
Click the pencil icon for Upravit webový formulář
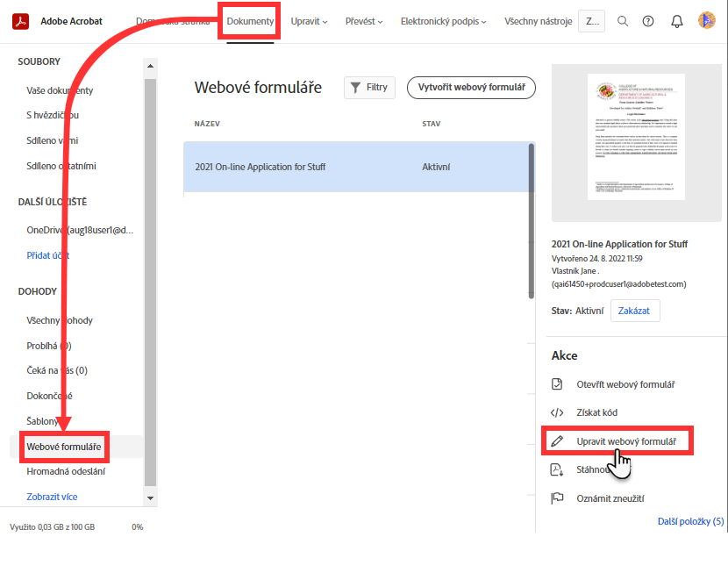point(557,441)
